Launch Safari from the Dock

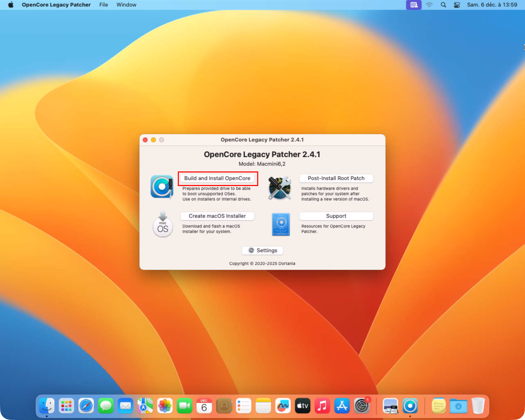coord(86,406)
